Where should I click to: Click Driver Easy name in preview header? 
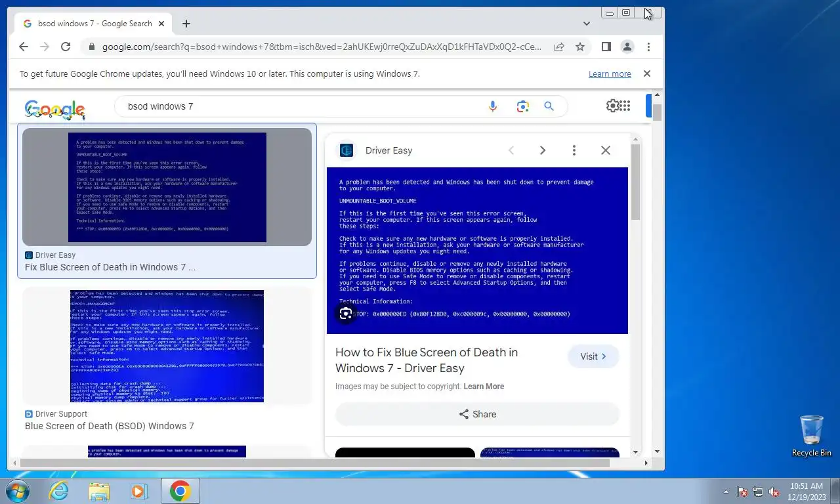point(388,150)
